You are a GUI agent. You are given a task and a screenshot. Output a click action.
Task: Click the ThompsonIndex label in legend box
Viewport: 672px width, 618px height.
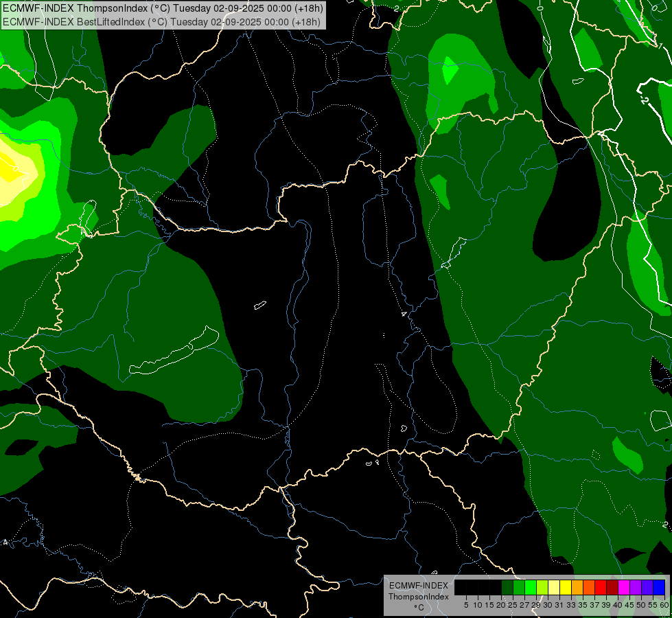(419, 597)
